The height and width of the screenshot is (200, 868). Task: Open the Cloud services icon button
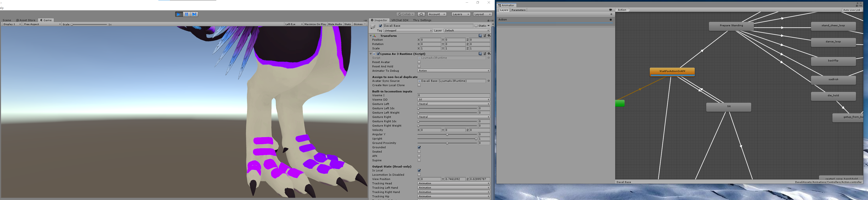pyautogui.click(x=421, y=14)
